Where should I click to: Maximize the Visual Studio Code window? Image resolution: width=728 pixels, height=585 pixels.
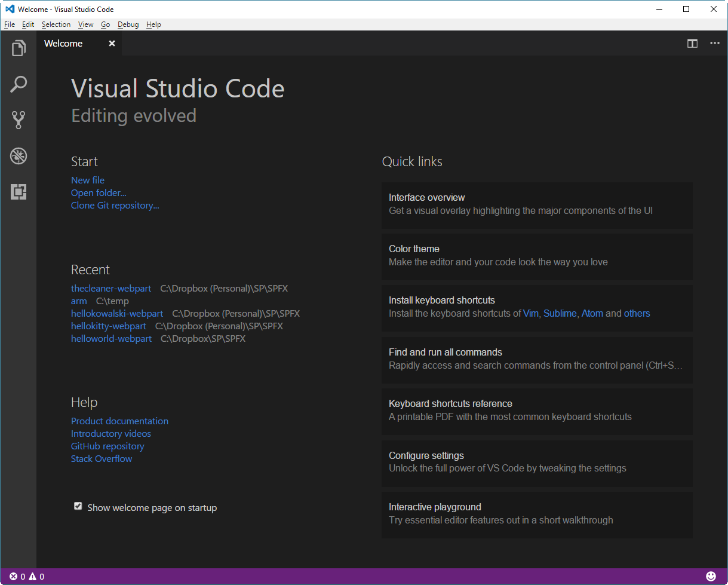coord(687,9)
